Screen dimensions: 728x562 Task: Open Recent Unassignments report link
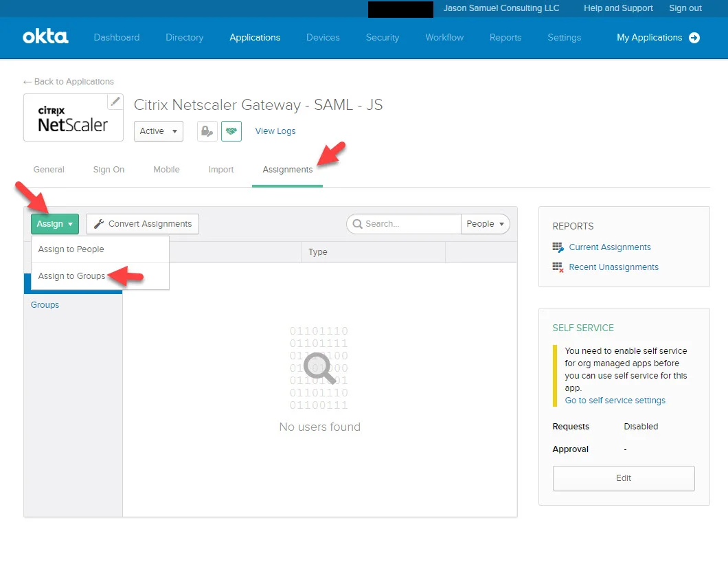pos(613,267)
